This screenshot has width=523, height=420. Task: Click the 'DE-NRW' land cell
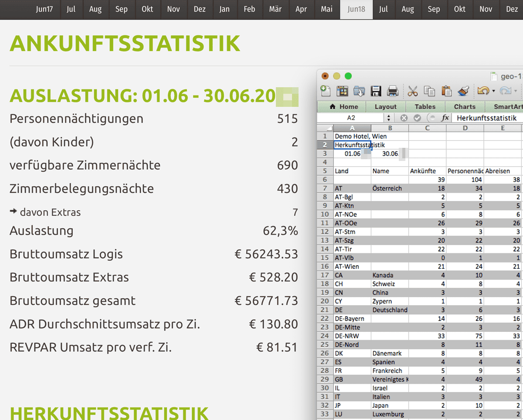point(352,336)
